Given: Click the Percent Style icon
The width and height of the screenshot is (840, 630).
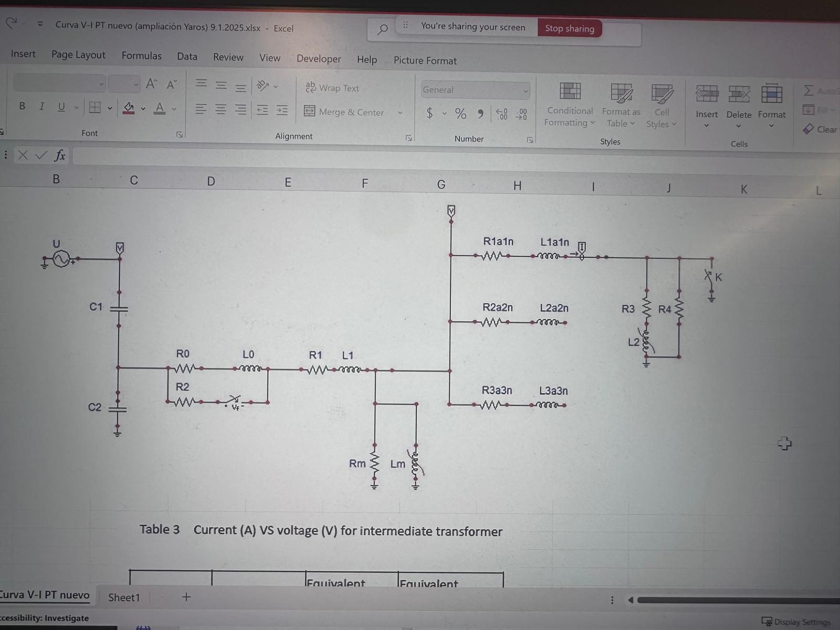Looking at the screenshot, I should coord(460,113).
